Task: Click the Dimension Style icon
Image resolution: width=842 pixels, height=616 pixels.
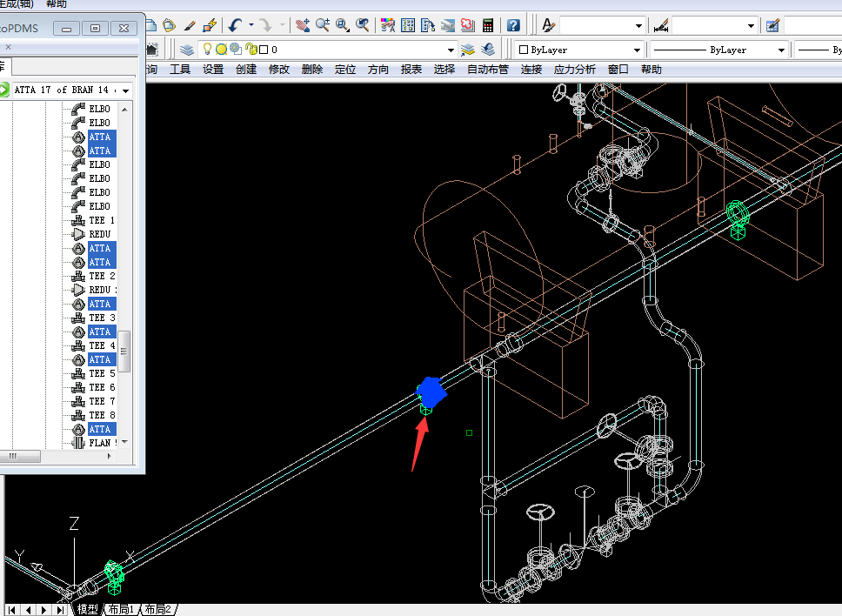Action: pyautogui.click(x=661, y=25)
